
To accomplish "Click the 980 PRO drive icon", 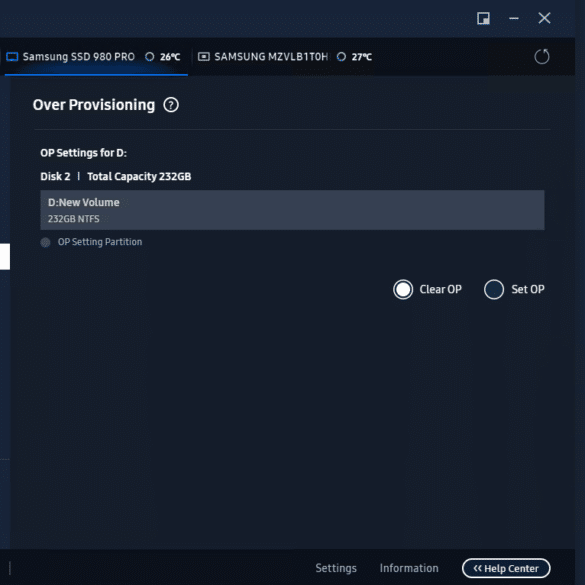I will coord(12,57).
